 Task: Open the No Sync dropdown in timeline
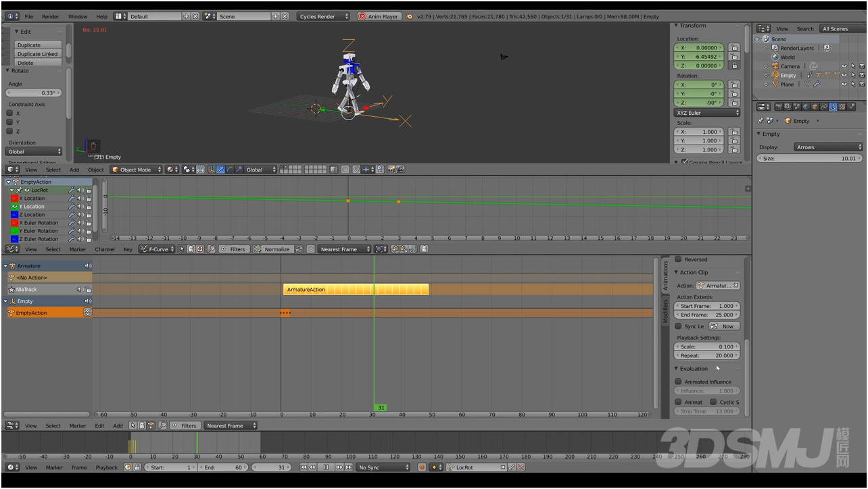point(383,467)
